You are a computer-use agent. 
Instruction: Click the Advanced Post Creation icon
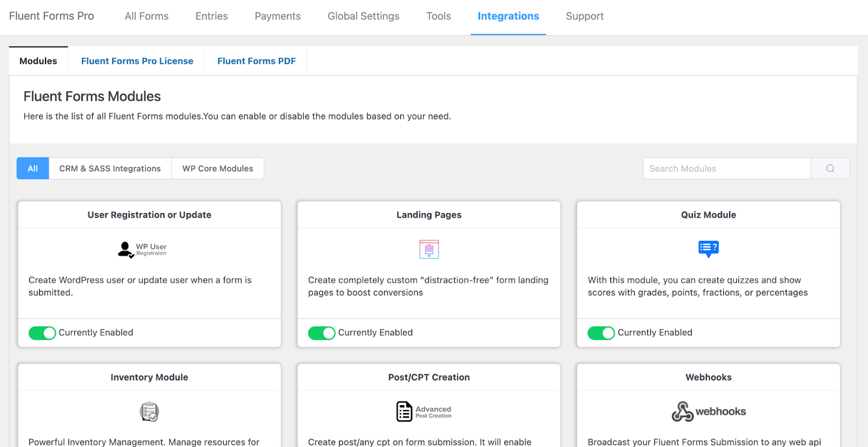(424, 412)
